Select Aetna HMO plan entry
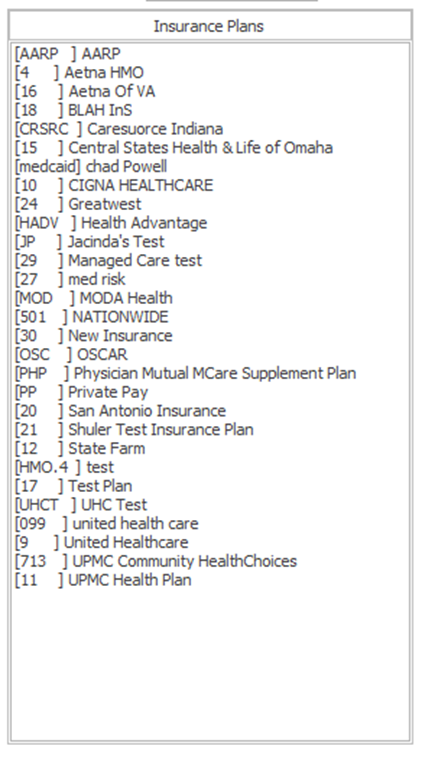 [x=79, y=72]
